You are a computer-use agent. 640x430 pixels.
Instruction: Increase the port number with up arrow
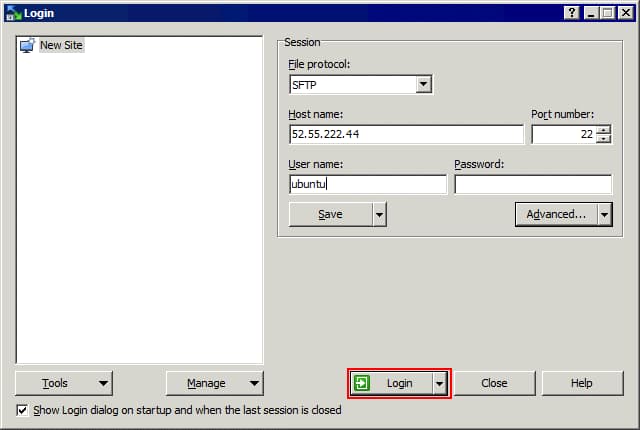603,129
